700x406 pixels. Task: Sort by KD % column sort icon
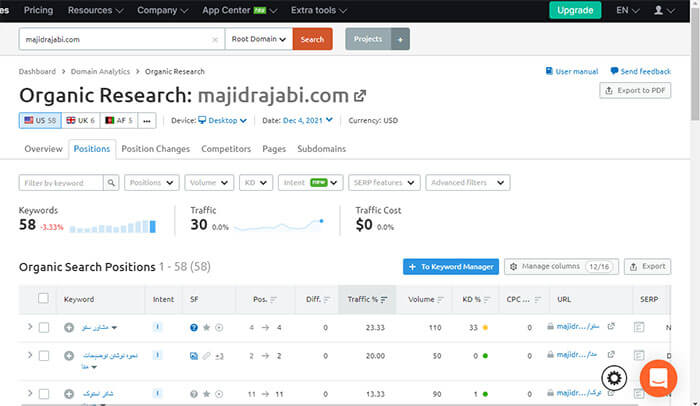pos(487,300)
